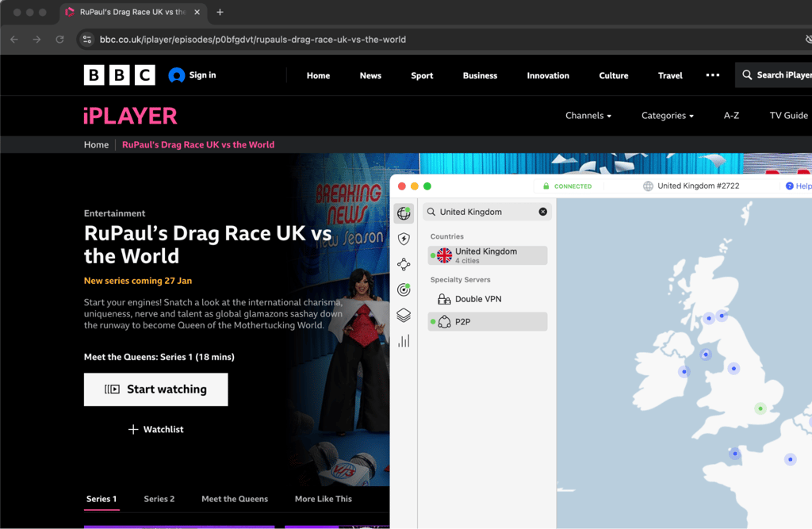Expand the Categories dropdown

coord(668,116)
